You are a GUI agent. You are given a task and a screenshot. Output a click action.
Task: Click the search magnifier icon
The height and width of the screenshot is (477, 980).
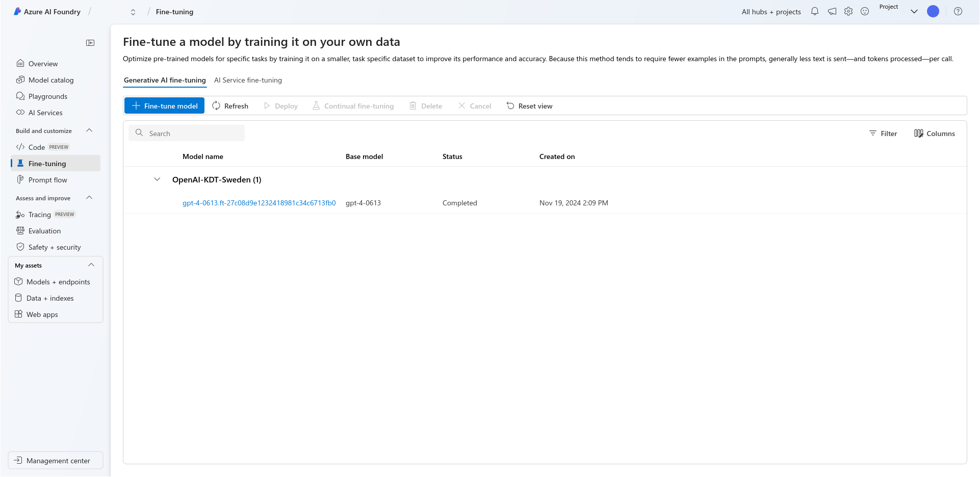(x=139, y=132)
